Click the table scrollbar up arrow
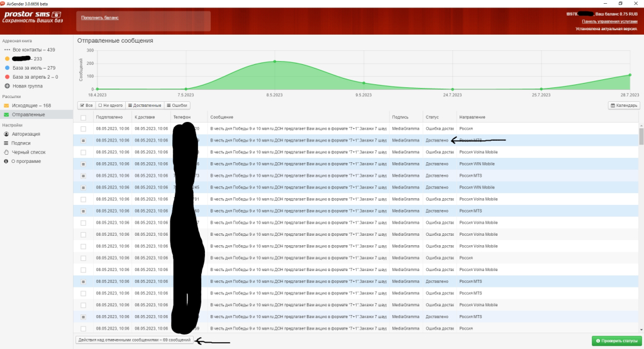Screen dimensions: 644x349 (641, 125)
